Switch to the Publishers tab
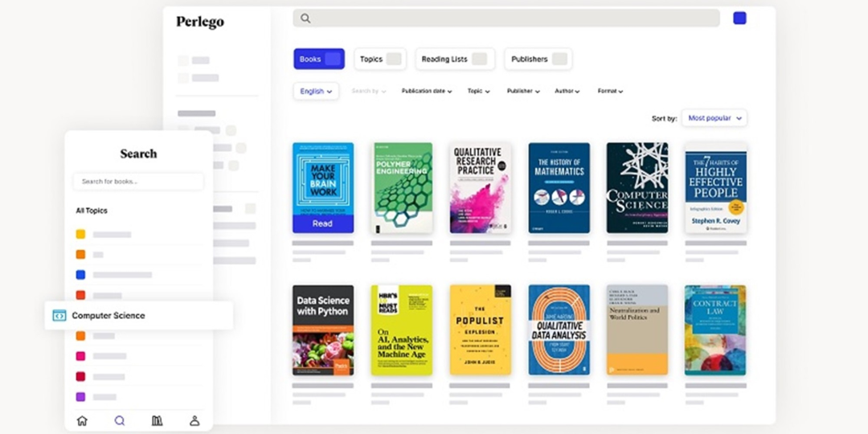The width and height of the screenshot is (868, 434). tap(538, 59)
